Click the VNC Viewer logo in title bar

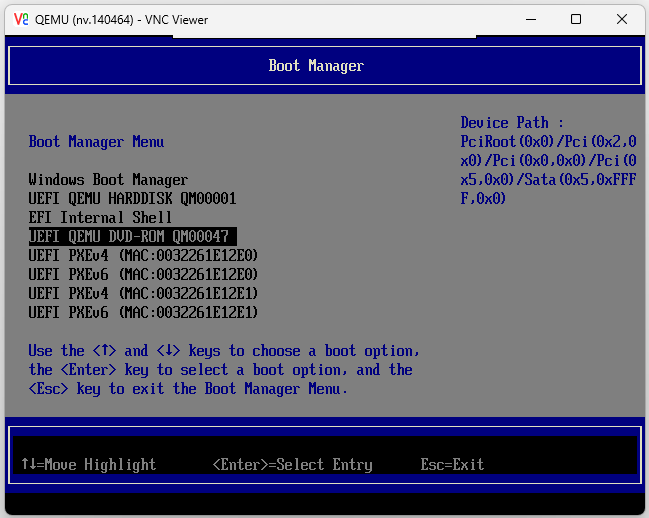pyautogui.click(x=20, y=19)
